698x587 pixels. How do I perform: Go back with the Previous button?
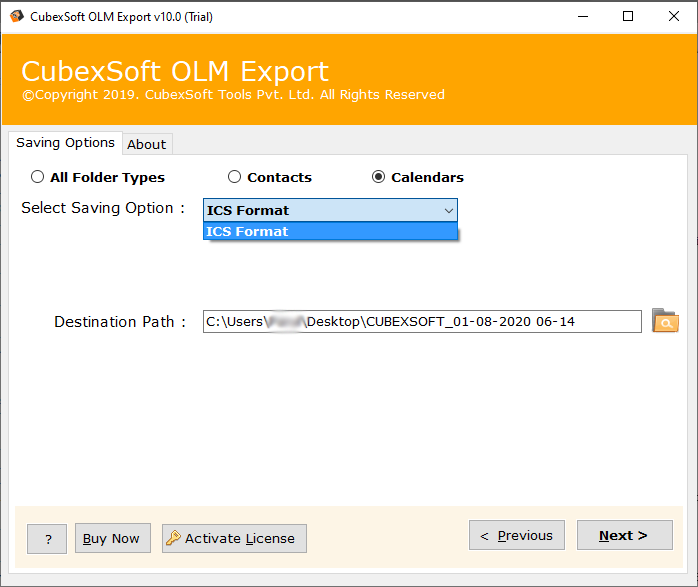pyautogui.click(x=517, y=535)
